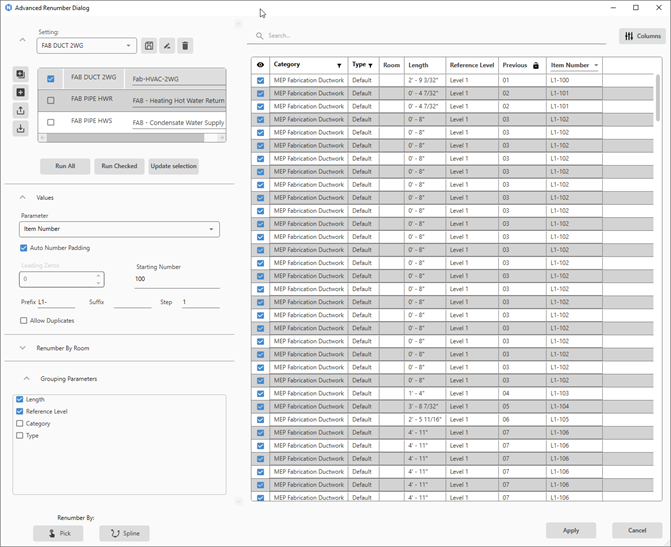Viewport: 671px width, 547px height.
Task: Check the FAB PIPE HWS setting checkbox
Action: click(50, 122)
